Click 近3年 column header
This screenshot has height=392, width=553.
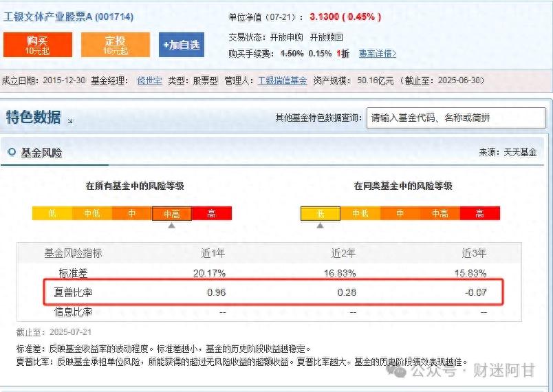(474, 253)
